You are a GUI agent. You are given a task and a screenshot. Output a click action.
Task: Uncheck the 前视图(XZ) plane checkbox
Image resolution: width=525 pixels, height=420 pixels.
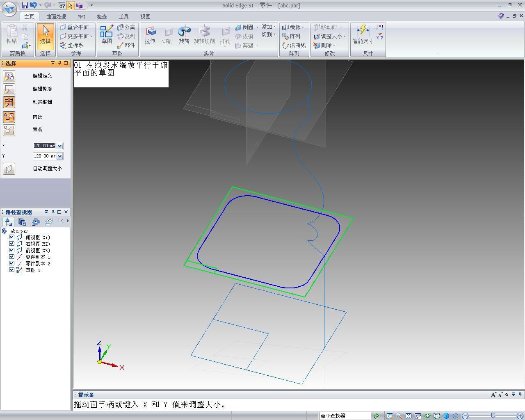tap(11, 250)
